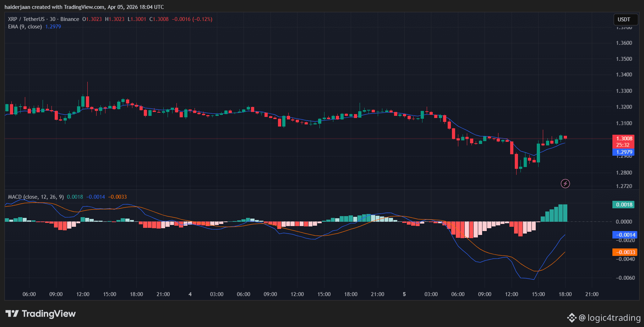
Task: Click the open value O1.3023
Action: point(92,19)
